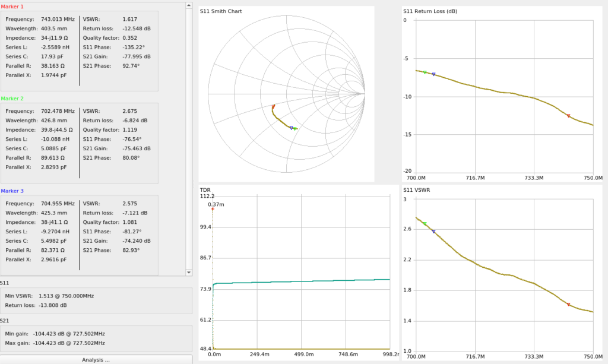Select the blue marker on the Smith chart
The height and width of the screenshot is (364, 608).
291,128
